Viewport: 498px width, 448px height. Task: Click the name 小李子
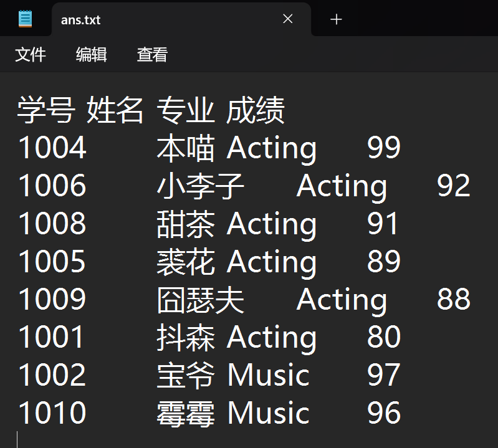pos(201,186)
